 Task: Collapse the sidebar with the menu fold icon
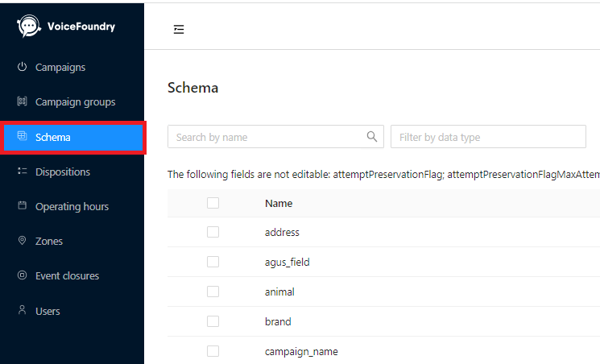179,29
